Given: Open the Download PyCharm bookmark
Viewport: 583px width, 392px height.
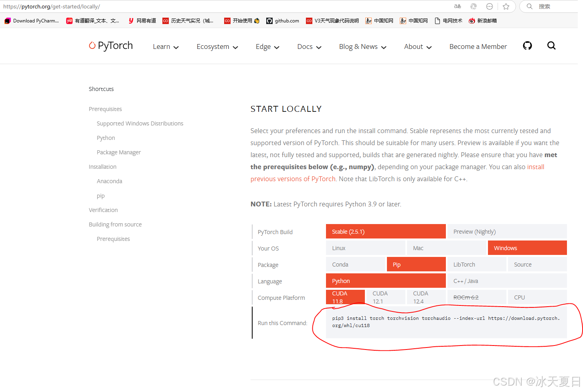Looking at the screenshot, I should click(31, 20).
